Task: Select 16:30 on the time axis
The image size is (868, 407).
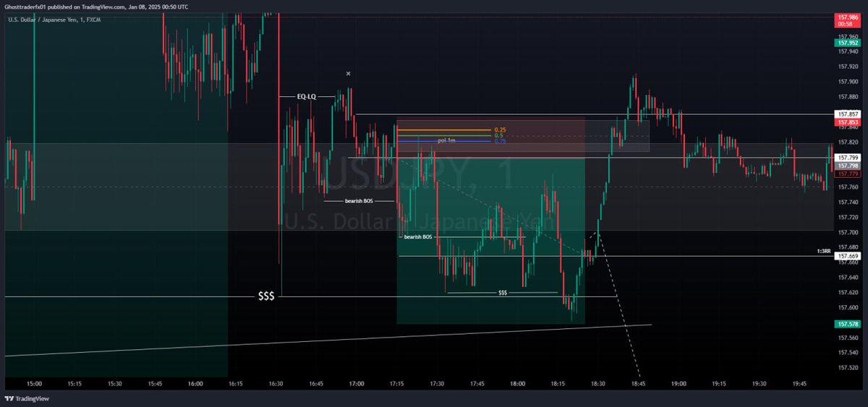Action: click(x=276, y=384)
